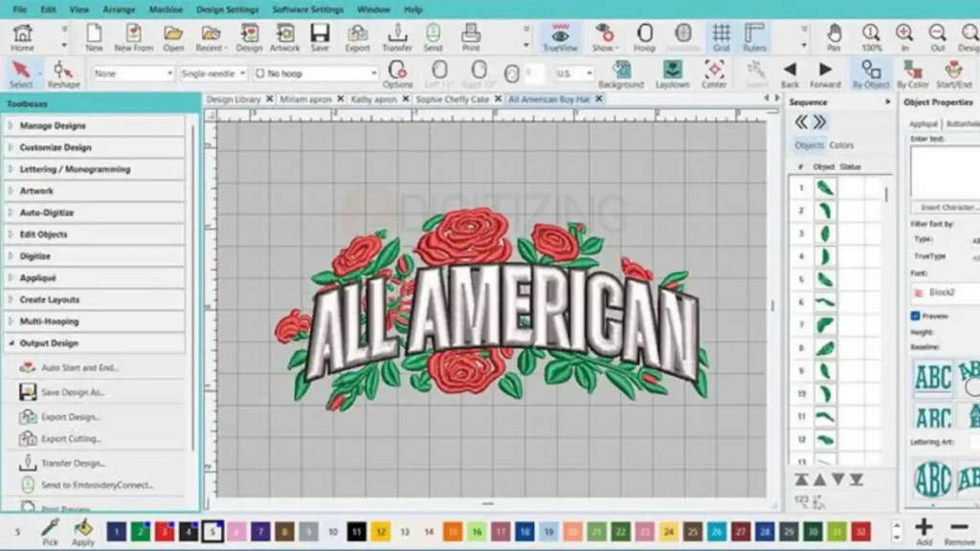
Task: Switch to the Sophie Cheffy Cake tab
Action: coord(453,99)
